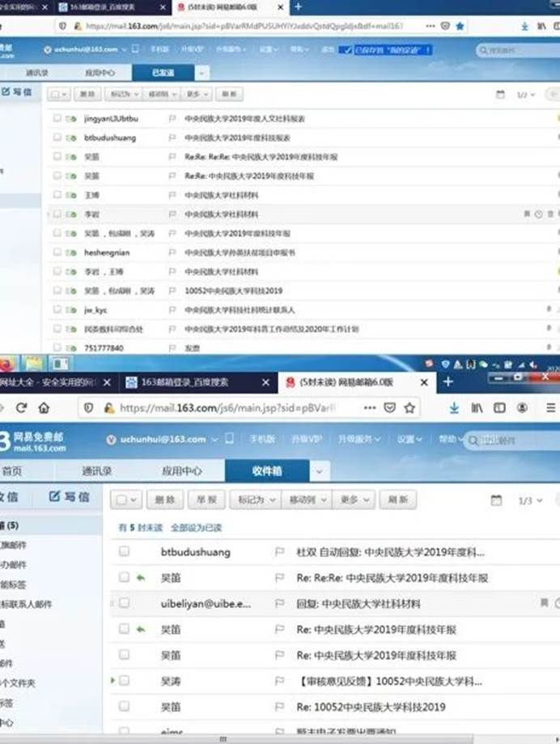Open tracking protection shield in lower address bar
Screen dimensions: 560x744
pyautogui.click(x=89, y=407)
